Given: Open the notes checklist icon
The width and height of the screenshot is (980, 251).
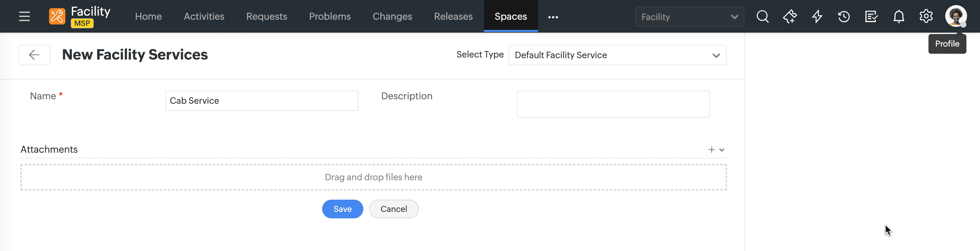Looking at the screenshot, I should [871, 16].
